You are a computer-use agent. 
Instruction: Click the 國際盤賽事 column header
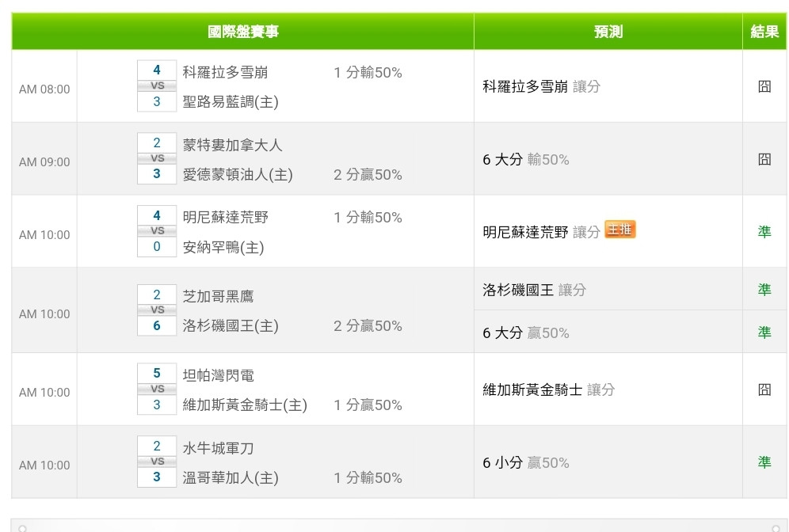pyautogui.click(x=242, y=31)
